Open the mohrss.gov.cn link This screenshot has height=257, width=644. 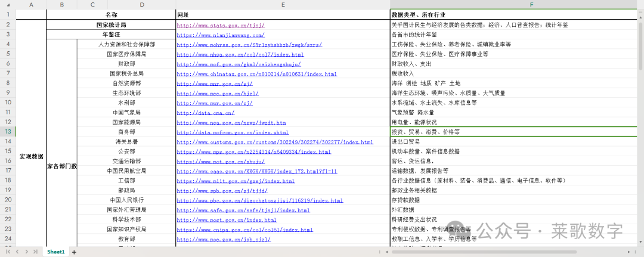click(249, 44)
